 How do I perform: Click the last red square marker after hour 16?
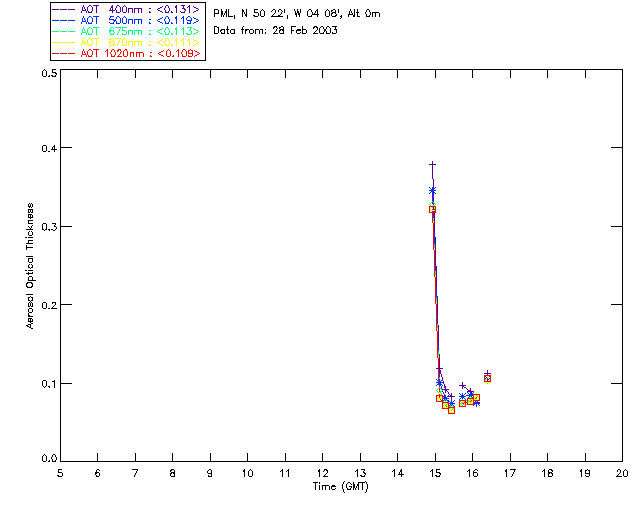pyautogui.click(x=487, y=379)
